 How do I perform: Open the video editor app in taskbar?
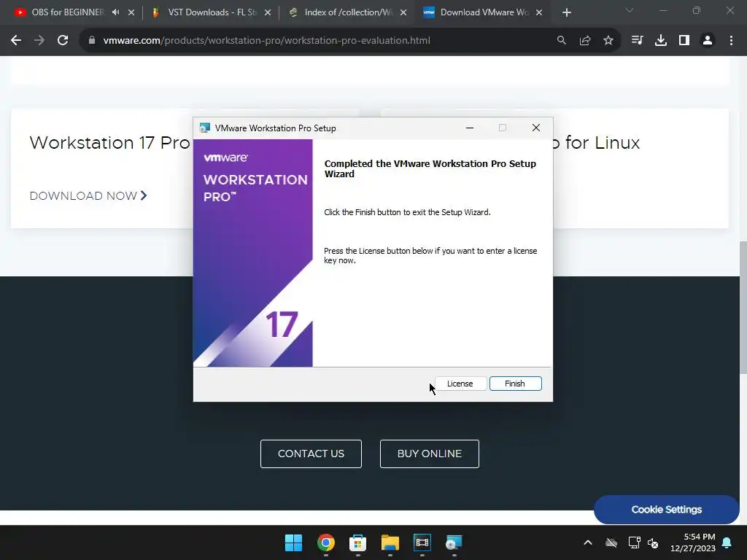tap(422, 542)
